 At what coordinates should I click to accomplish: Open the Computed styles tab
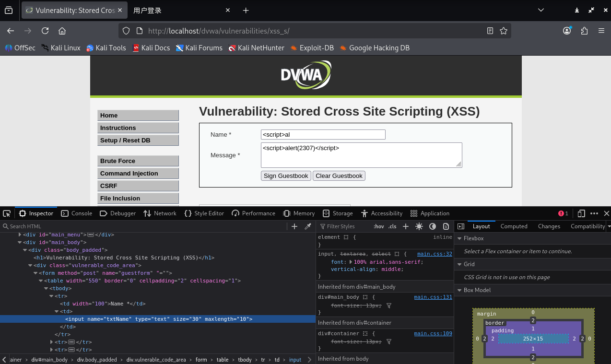pyautogui.click(x=514, y=226)
